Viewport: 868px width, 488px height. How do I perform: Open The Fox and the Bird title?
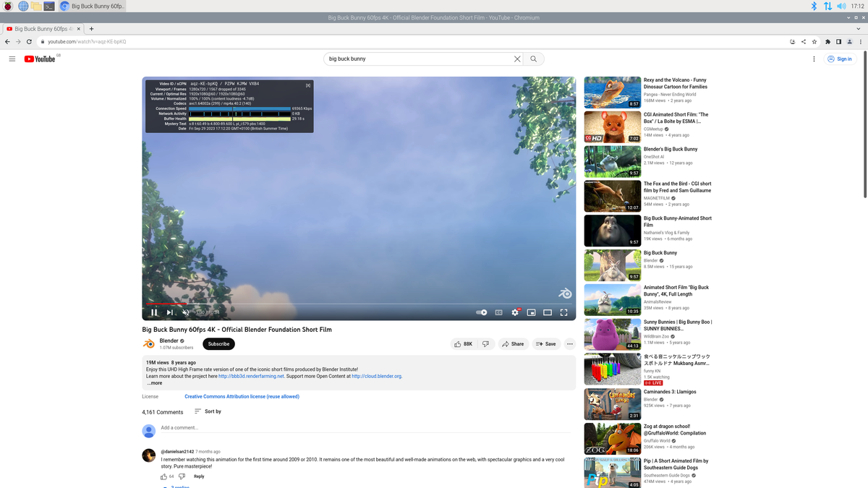coord(677,187)
